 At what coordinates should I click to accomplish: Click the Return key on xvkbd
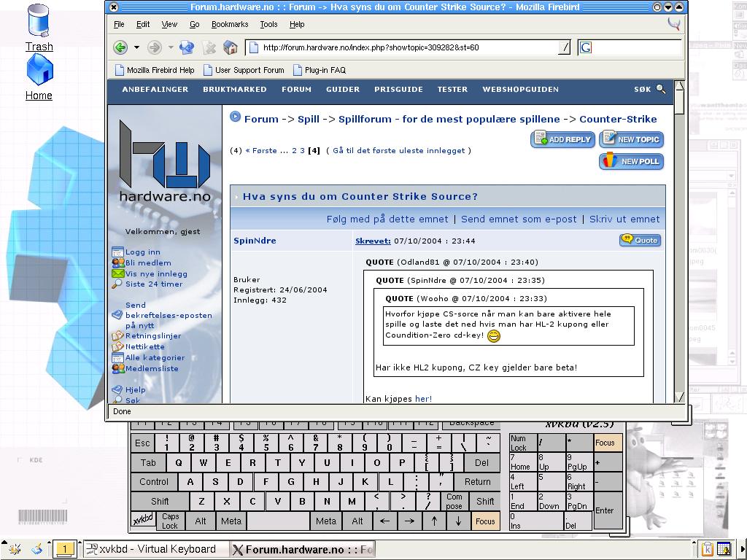click(477, 481)
